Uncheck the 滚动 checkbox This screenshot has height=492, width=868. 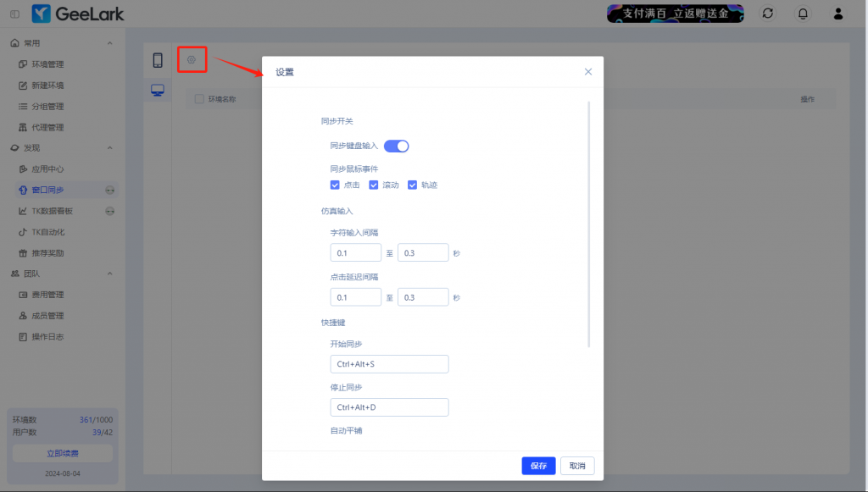(x=374, y=185)
